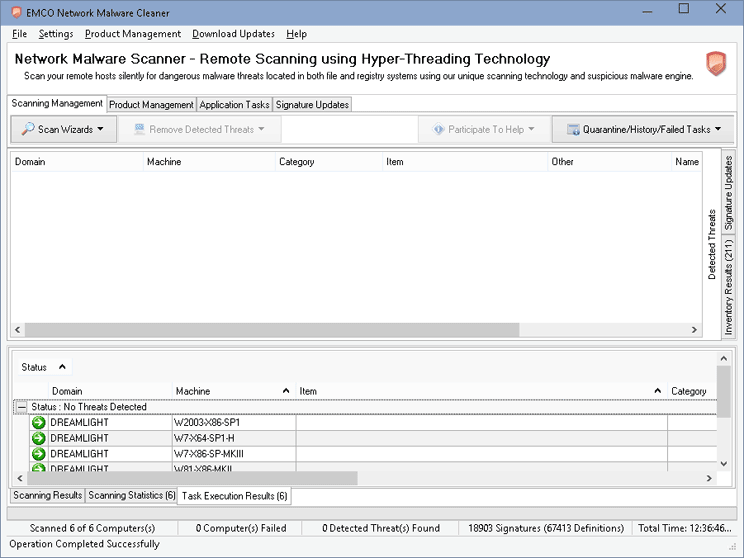Screen dimensions: 744x558
Task: Switch to the Scanning Management tab
Action: pyautogui.click(x=57, y=103)
